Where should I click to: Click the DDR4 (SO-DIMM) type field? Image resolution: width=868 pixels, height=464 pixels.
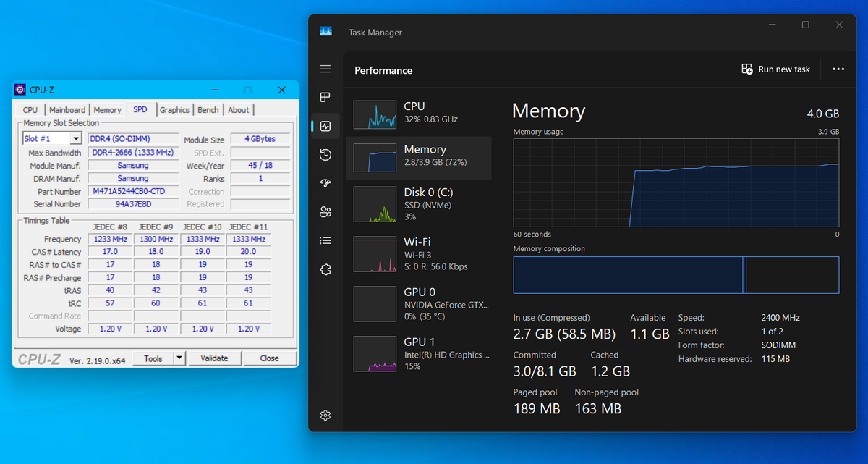coord(133,139)
